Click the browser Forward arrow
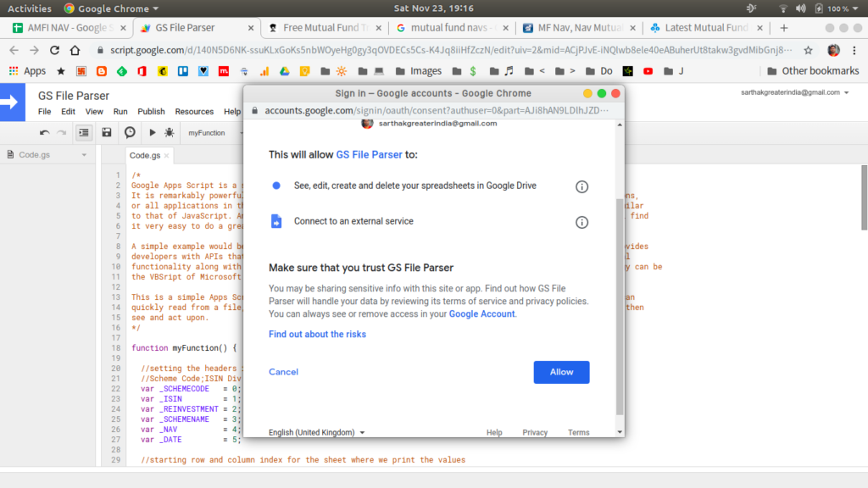Image resolution: width=868 pixels, height=488 pixels. 34,50
